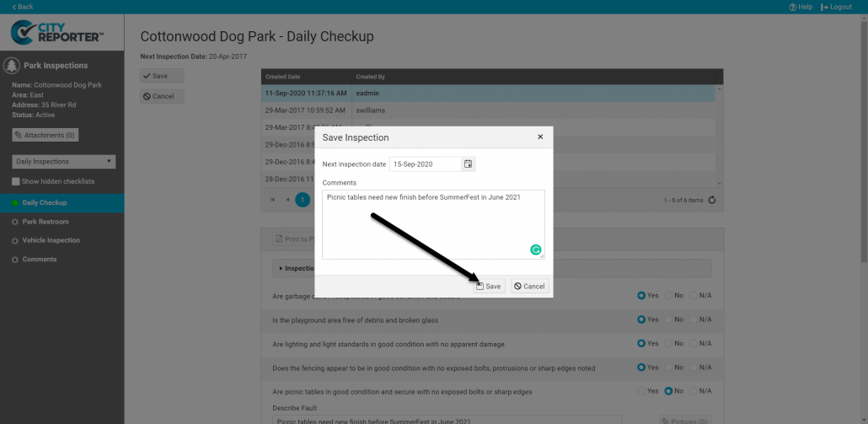
Task: Close the Save Inspection dialog
Action: (540, 137)
